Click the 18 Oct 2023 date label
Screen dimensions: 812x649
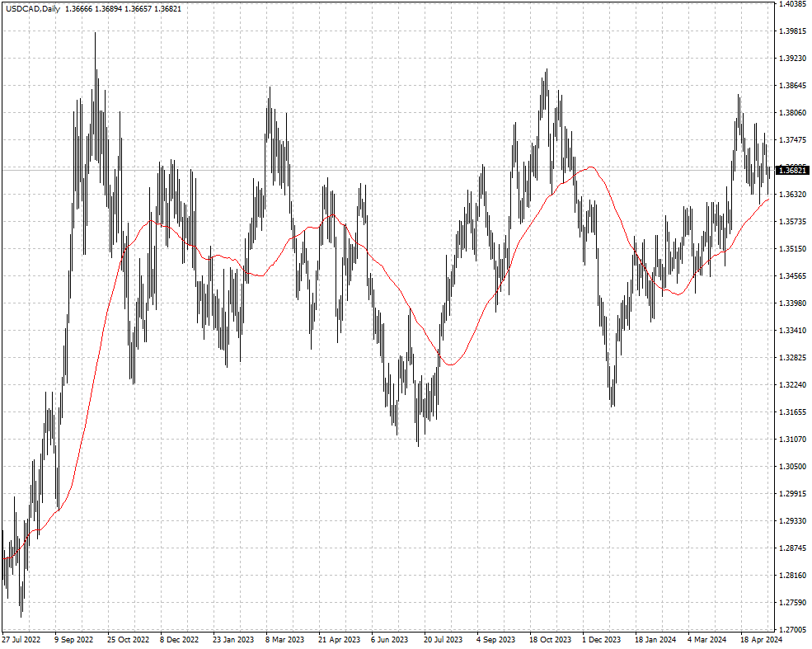click(x=550, y=640)
